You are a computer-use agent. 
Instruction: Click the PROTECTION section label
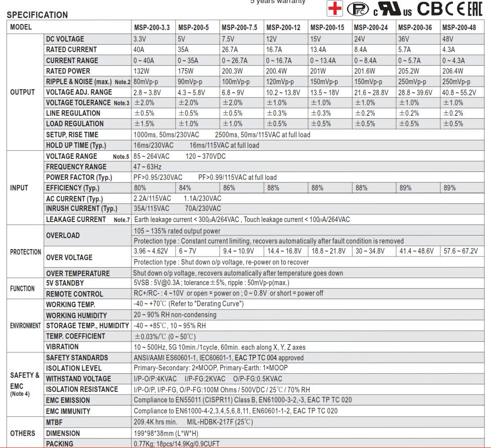(26, 252)
